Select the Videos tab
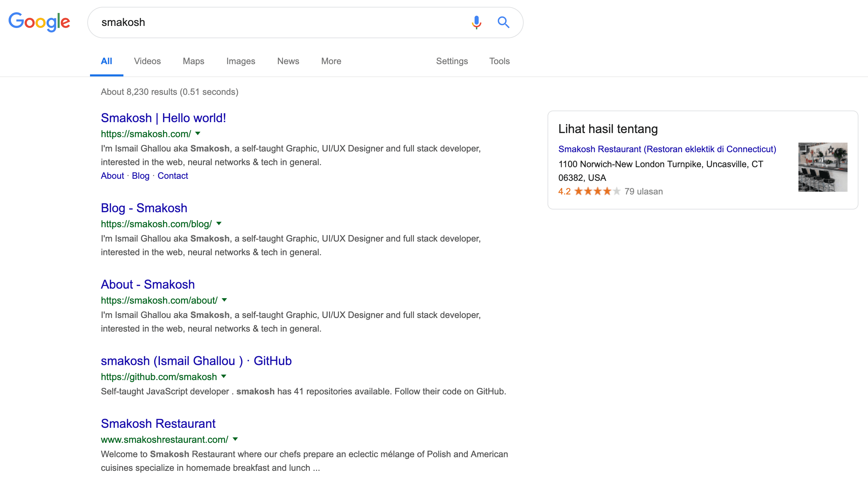Viewport: 868px width, 479px height. click(147, 61)
